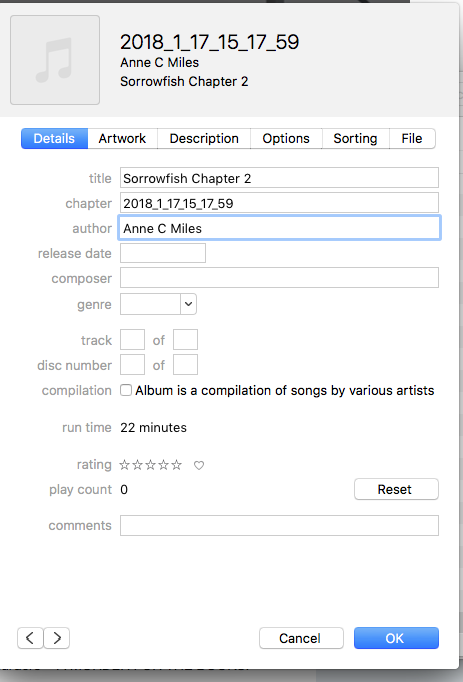Confirm changes with the OK button

click(x=396, y=638)
